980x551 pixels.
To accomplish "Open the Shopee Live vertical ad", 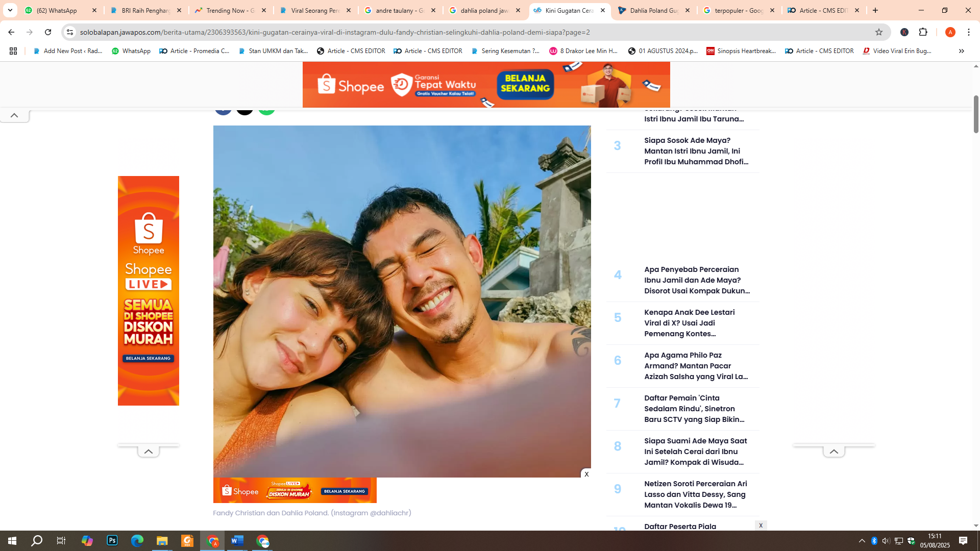I will point(149,291).
